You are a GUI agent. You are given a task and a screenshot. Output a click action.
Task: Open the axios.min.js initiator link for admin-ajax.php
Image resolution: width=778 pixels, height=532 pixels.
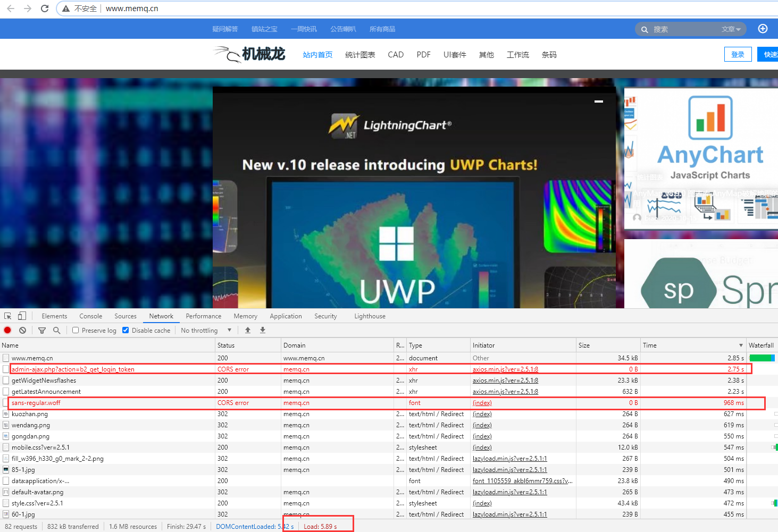(505, 369)
